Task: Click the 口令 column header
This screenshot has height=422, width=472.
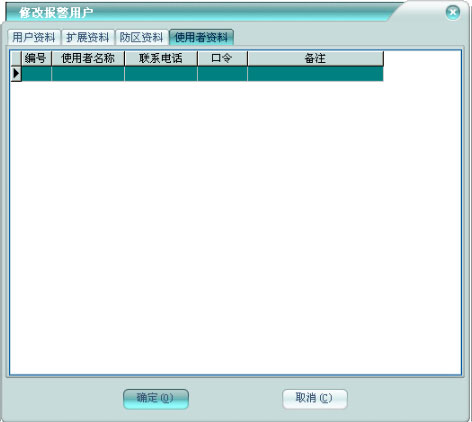Action: point(222,58)
